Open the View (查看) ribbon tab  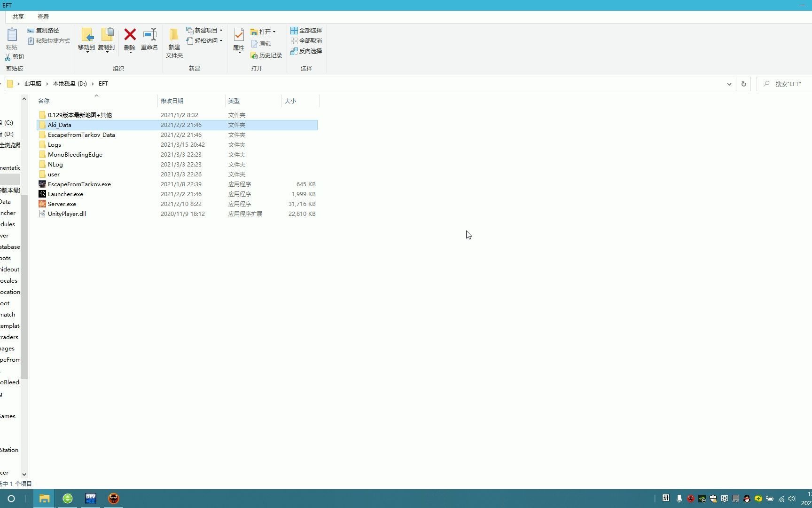coord(43,17)
